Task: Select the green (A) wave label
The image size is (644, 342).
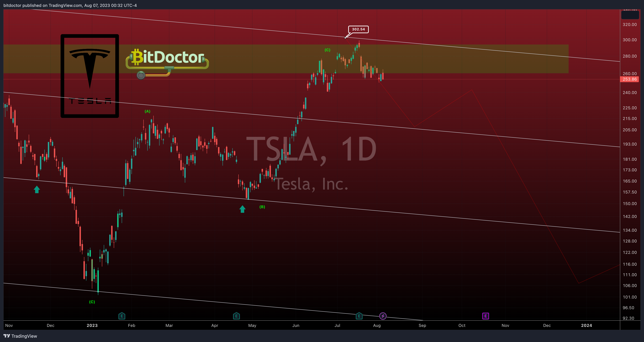Action: (147, 111)
